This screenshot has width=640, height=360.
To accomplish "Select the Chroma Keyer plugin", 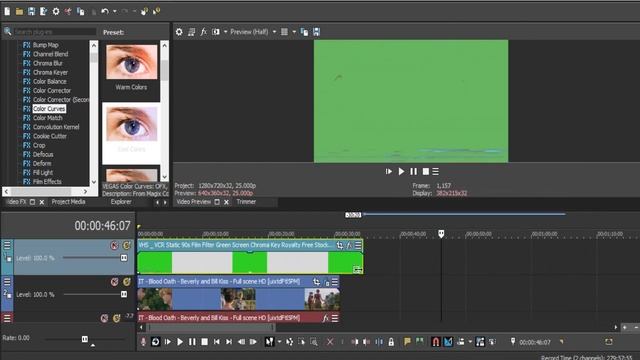I will coord(50,72).
